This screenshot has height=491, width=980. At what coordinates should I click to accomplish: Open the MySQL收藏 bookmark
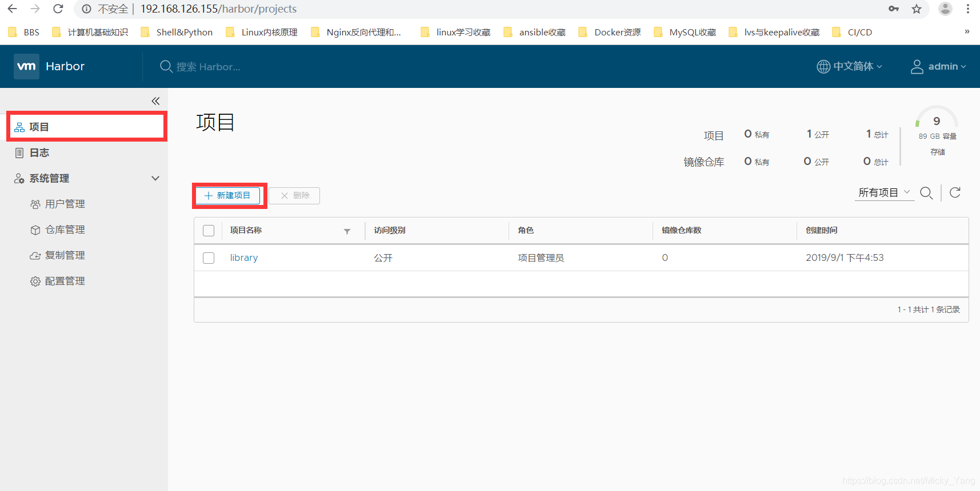(685, 32)
